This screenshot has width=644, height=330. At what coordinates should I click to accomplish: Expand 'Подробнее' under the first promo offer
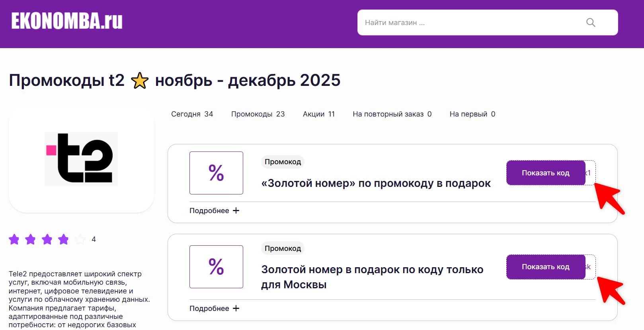(214, 211)
